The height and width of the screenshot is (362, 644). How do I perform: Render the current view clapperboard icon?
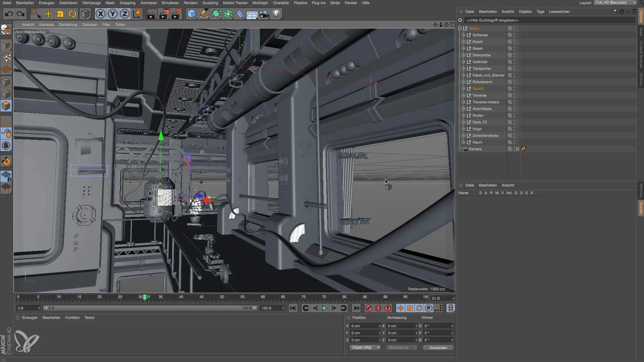[x=152, y=14]
